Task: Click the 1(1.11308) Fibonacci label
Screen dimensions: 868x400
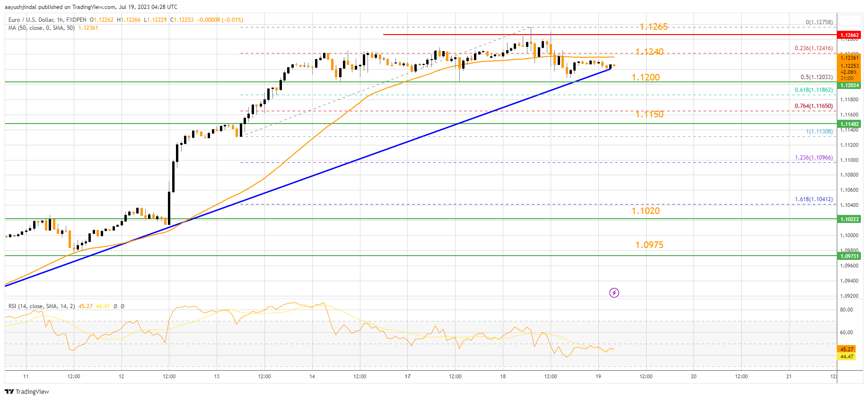Action: [819, 132]
